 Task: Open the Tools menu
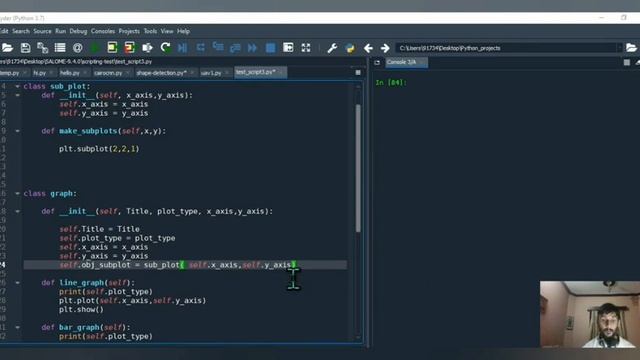pos(150,31)
